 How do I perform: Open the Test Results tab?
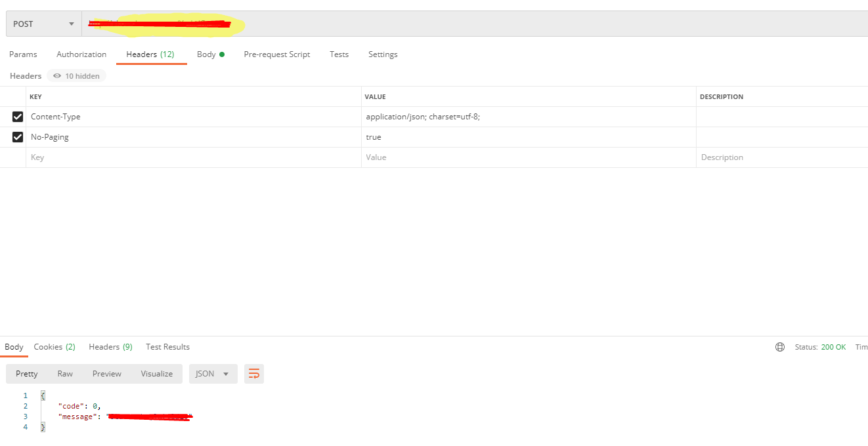coord(167,347)
